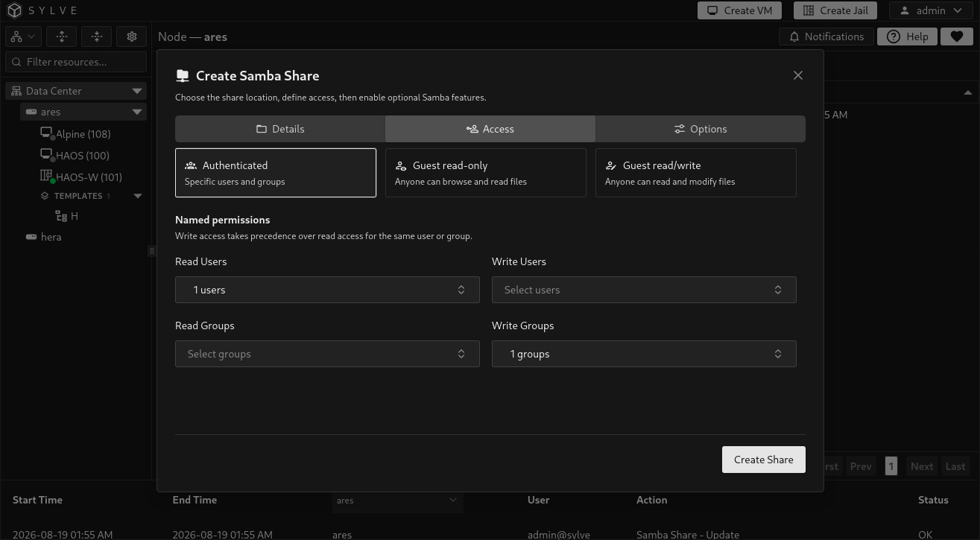The height and width of the screenshot is (540, 980).
Task: Open the Write Users dropdown
Action: tap(644, 290)
